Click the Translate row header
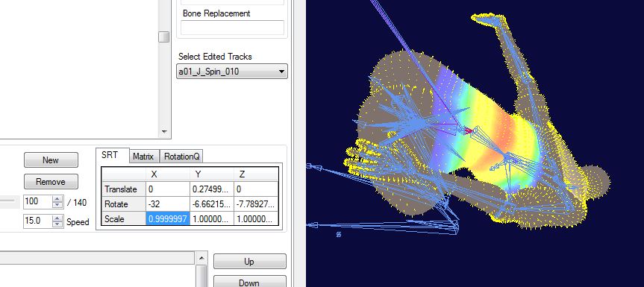 coord(123,189)
